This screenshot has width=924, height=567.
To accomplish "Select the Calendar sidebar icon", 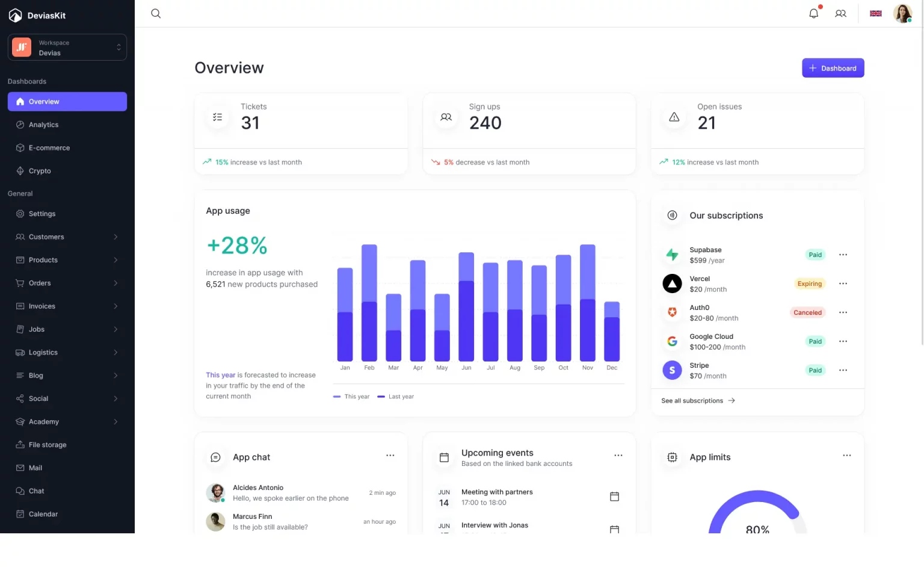I will [x=20, y=514].
